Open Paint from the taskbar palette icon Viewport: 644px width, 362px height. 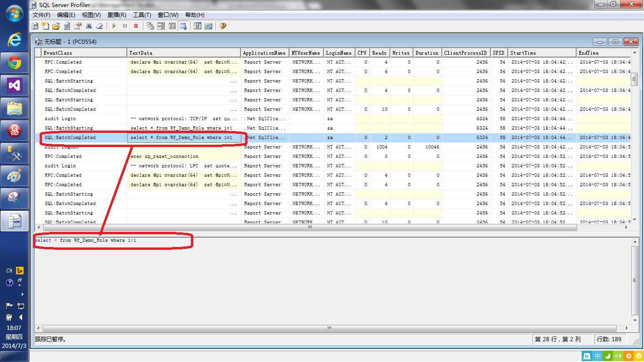15,176
